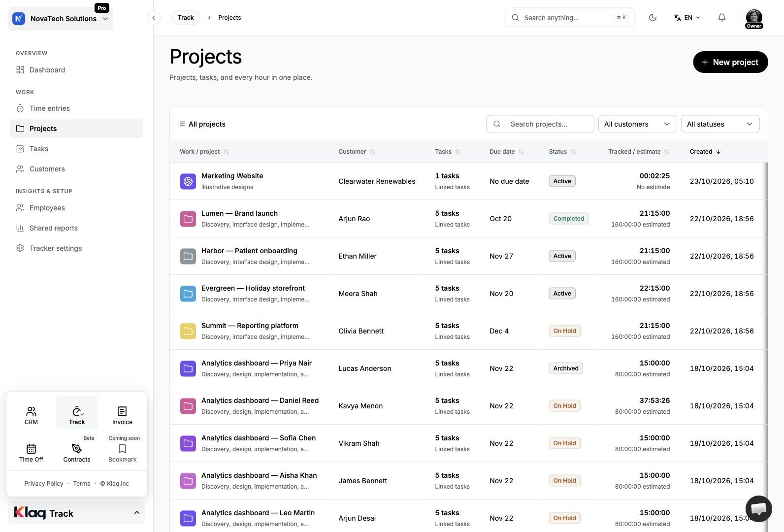784x532 pixels.
Task: Click the Evergreen — Holiday storefront folder icon
Action: click(188, 294)
